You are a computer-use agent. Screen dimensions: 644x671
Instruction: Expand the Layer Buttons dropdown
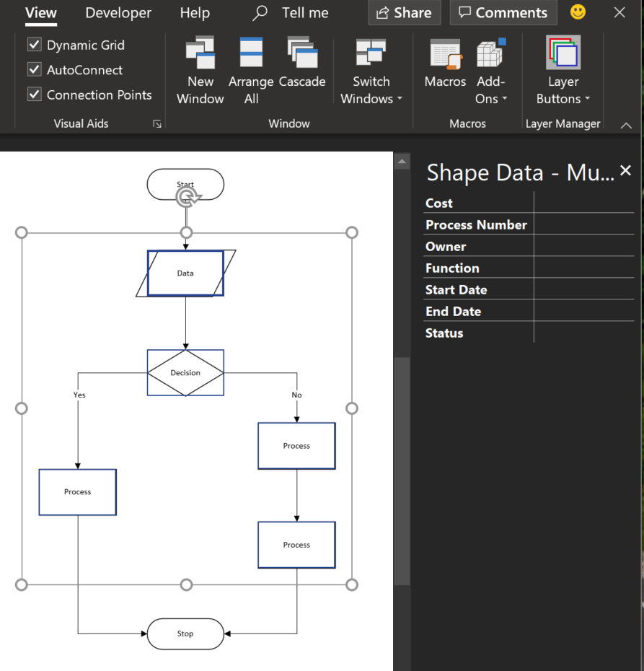[563, 90]
